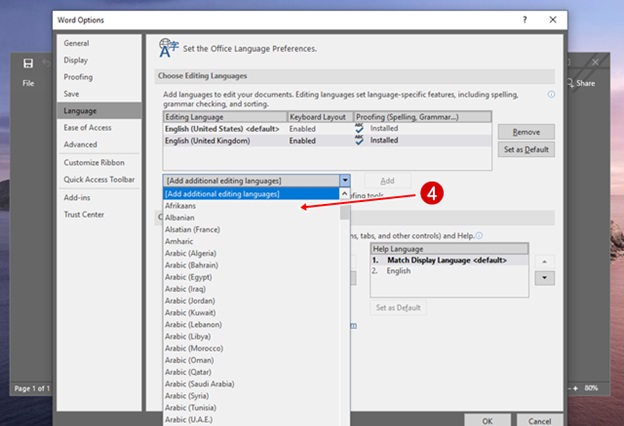
Task: Choose Arabic (U.A.E.) from the list
Action: click(x=251, y=420)
